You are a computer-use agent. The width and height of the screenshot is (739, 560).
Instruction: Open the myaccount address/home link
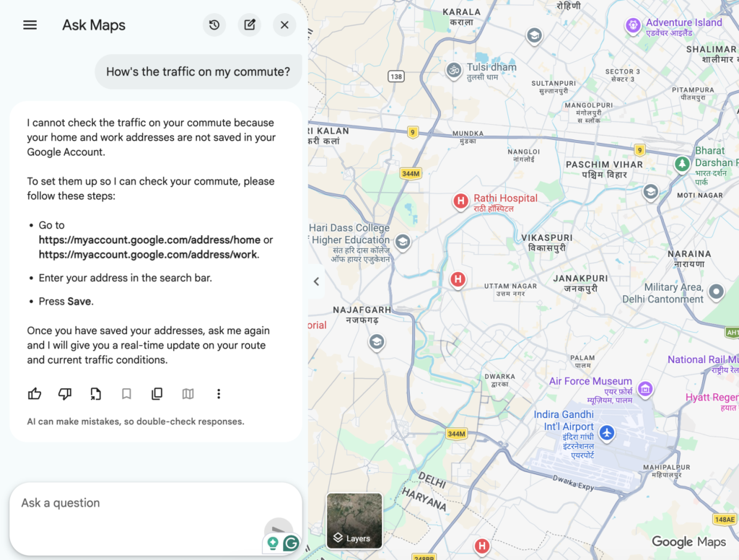pos(149,240)
